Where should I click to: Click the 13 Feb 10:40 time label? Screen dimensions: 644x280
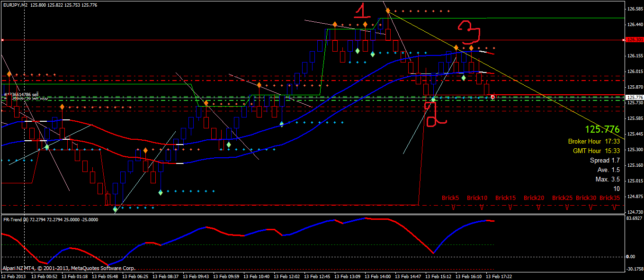pyautogui.click(x=258, y=276)
